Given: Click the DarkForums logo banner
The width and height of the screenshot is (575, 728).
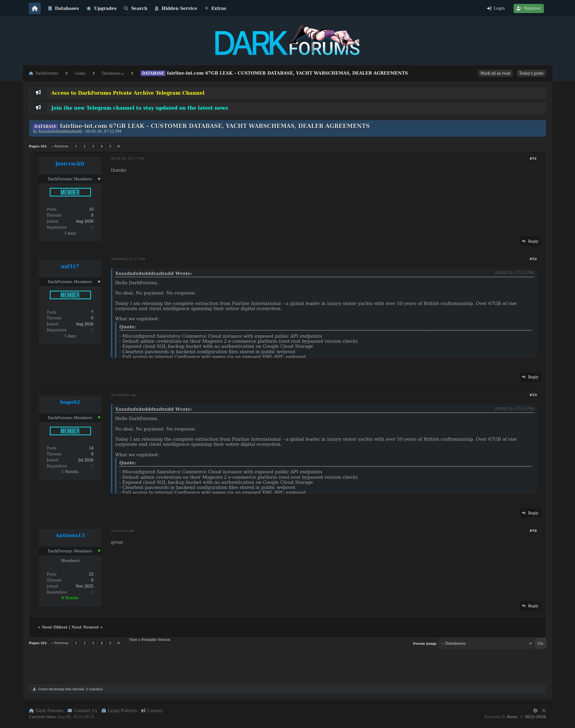Looking at the screenshot, I should (x=287, y=40).
